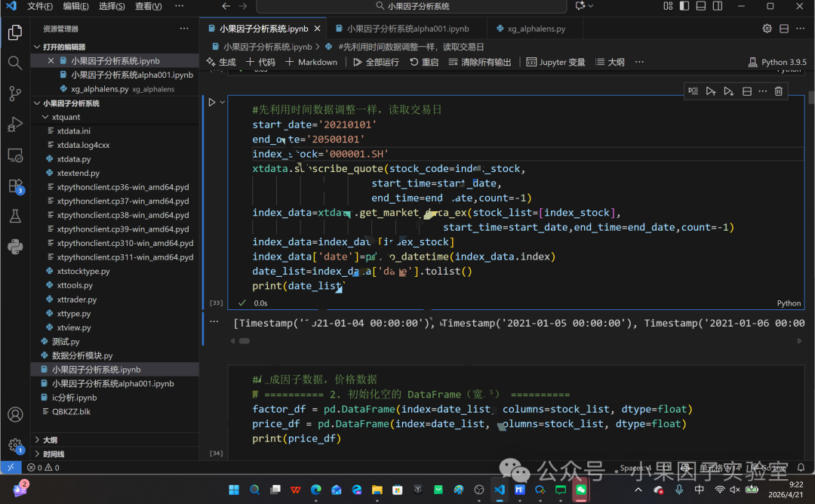Open the 编辑(E) menu
815x504 pixels.
point(76,6)
